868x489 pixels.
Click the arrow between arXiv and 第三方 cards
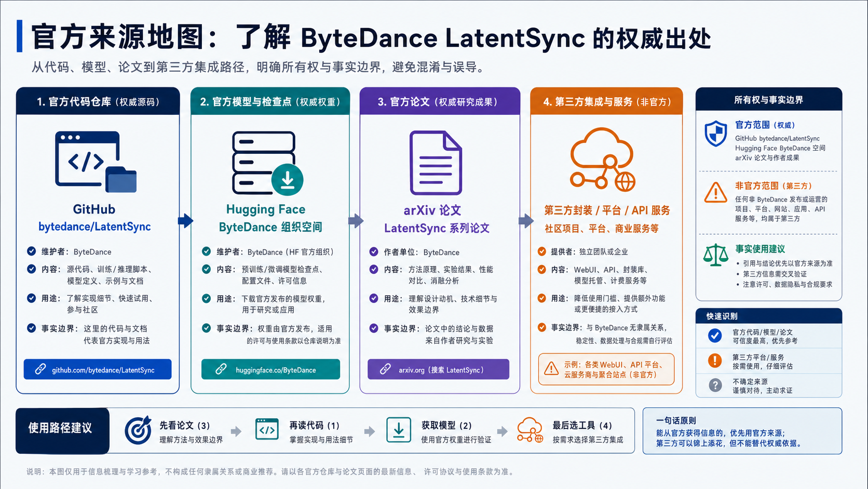(526, 220)
